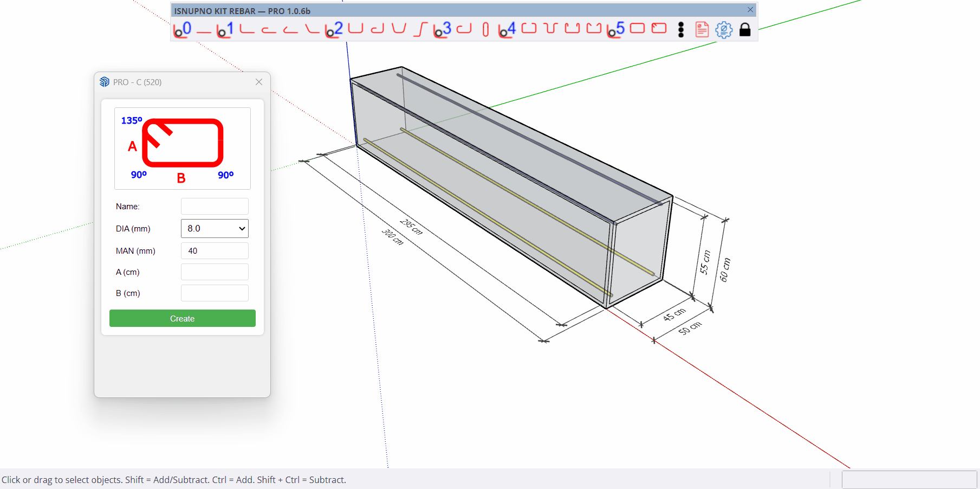Close the PRO - C (520) dialog

[259, 82]
